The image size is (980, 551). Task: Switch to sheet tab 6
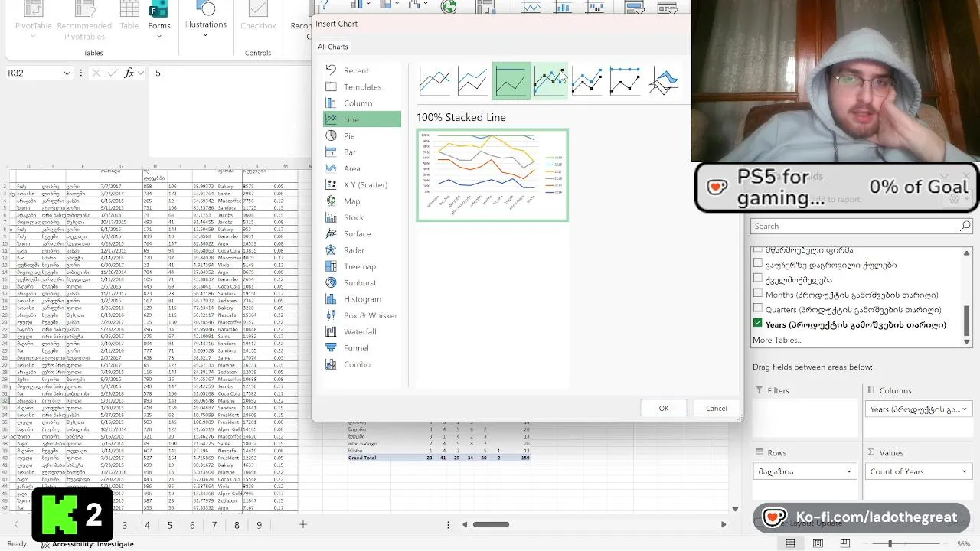pyautogui.click(x=191, y=525)
